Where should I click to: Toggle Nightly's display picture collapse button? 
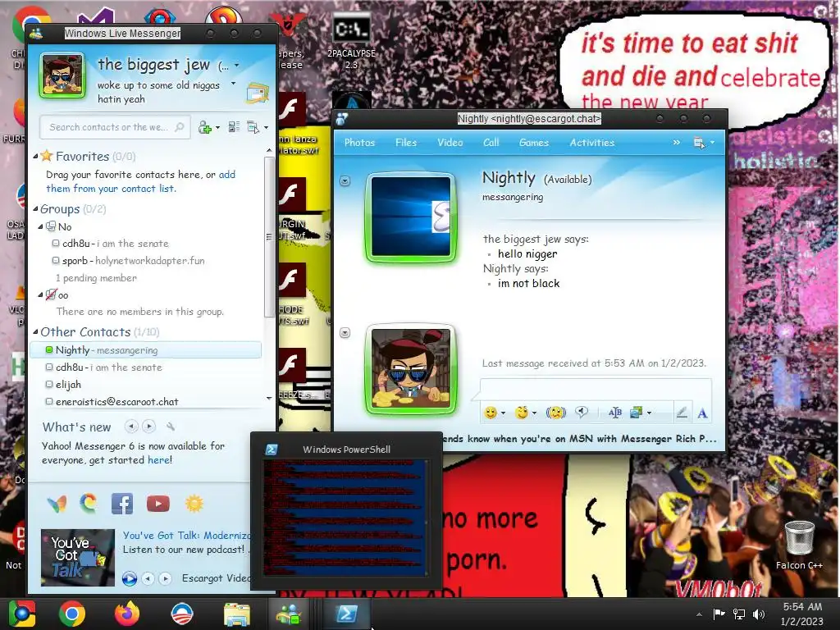click(x=345, y=181)
